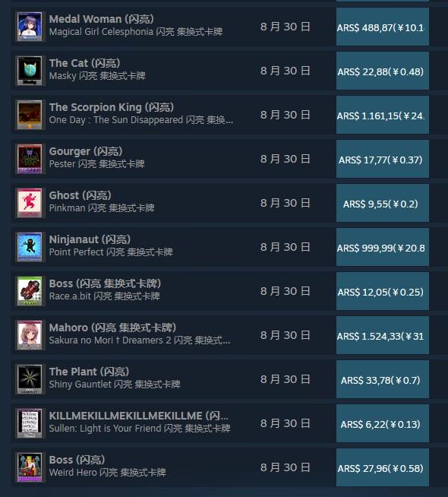
Task: Open the KILLMEKILLMEKILLMEKILLME card icon
Action: (30, 423)
